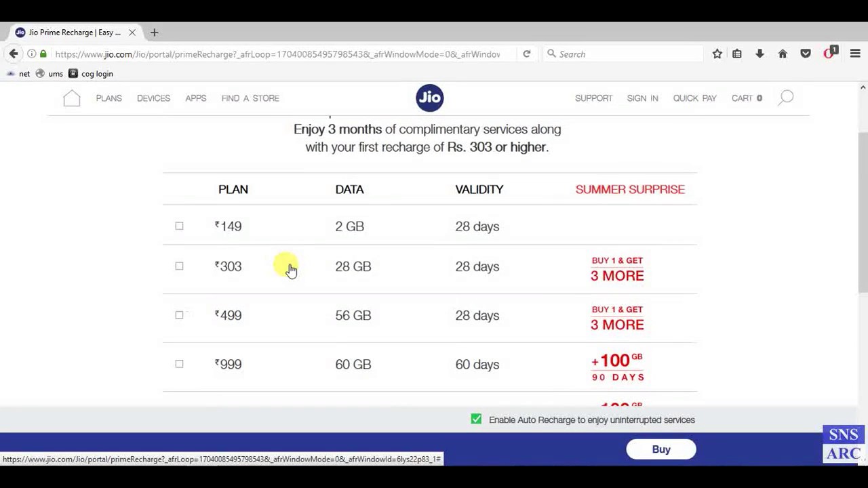Click the '₹999' plan price
This screenshot has width=868, height=488.
(x=228, y=364)
